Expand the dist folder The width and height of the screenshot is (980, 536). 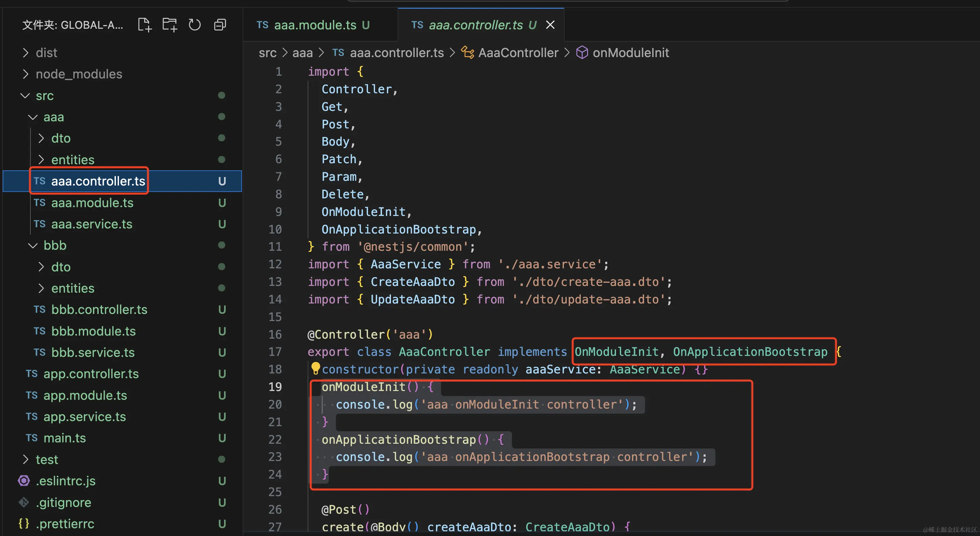46,52
